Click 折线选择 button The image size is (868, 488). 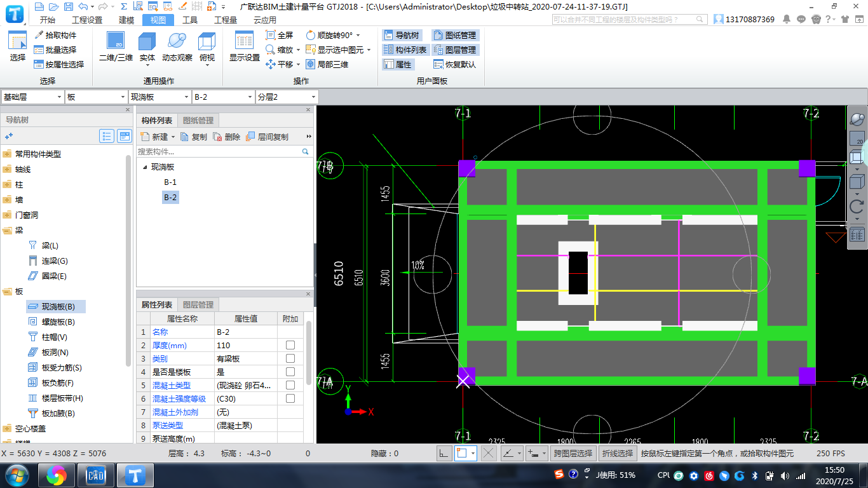pyautogui.click(x=618, y=454)
